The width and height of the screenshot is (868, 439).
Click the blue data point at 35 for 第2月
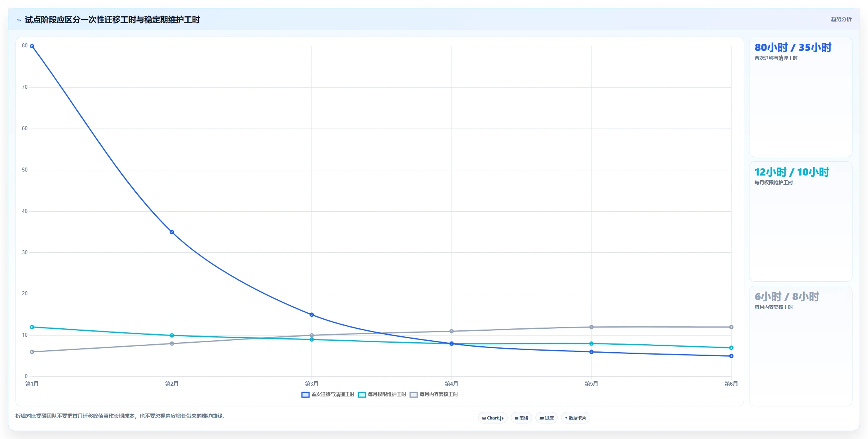pos(172,232)
